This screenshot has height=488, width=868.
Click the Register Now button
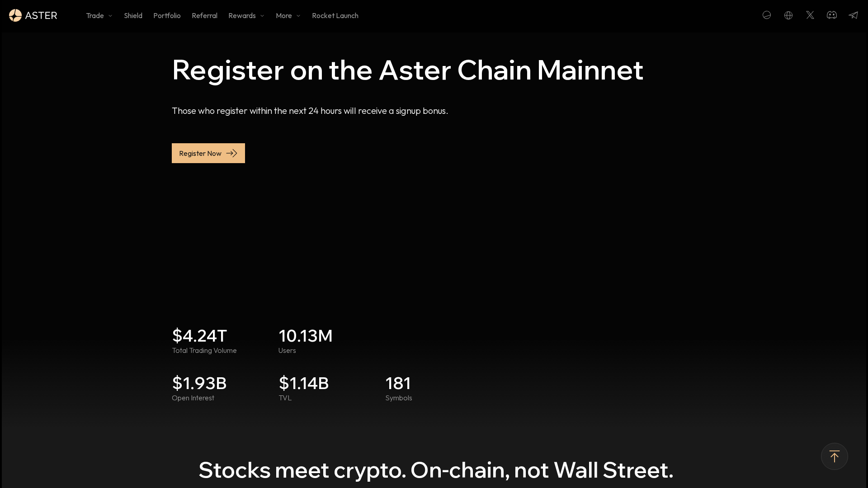click(x=208, y=153)
